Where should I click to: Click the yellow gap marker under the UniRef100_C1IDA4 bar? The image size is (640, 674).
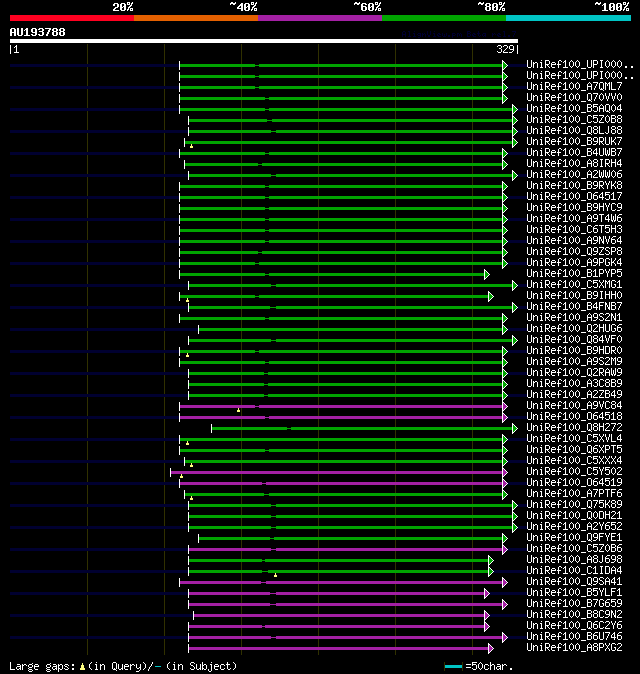(276, 575)
